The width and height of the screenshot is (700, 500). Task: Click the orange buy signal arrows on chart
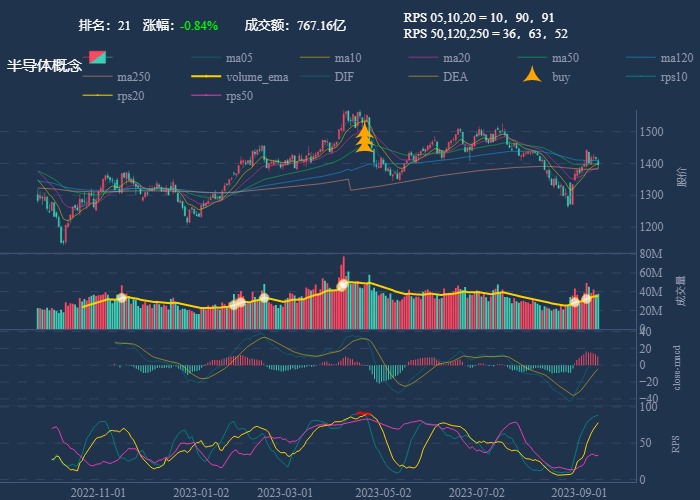pos(365,138)
